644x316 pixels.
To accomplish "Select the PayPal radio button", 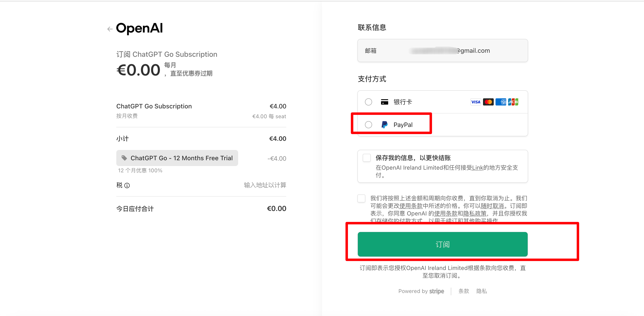I will pos(369,125).
